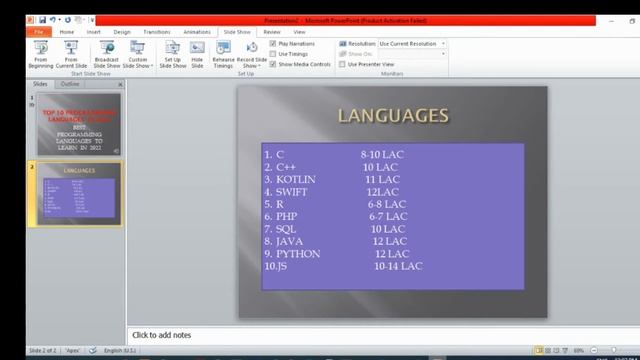The width and height of the screenshot is (640, 360).
Task: Click the zoom slider handle
Action: (613, 351)
